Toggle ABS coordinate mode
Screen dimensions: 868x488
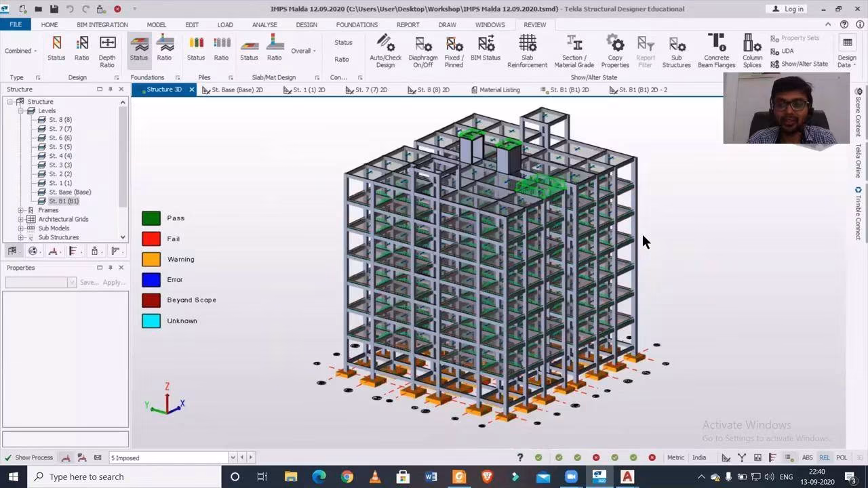(x=808, y=457)
